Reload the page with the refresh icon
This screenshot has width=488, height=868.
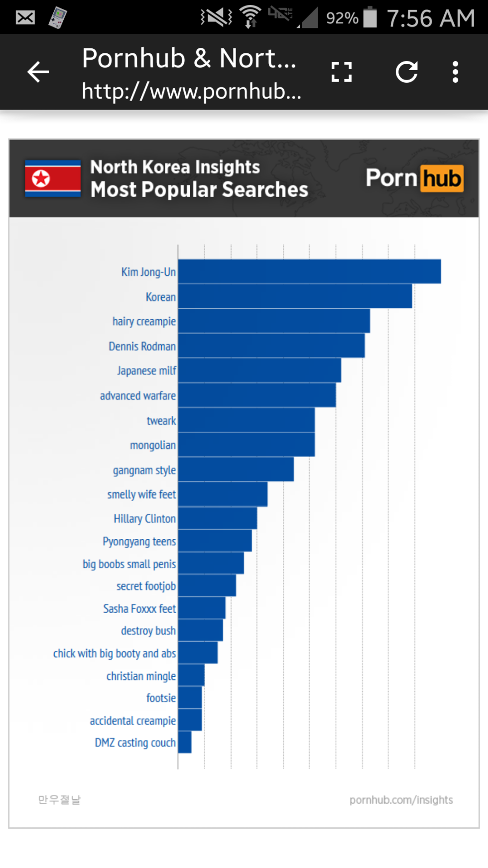[x=406, y=72]
